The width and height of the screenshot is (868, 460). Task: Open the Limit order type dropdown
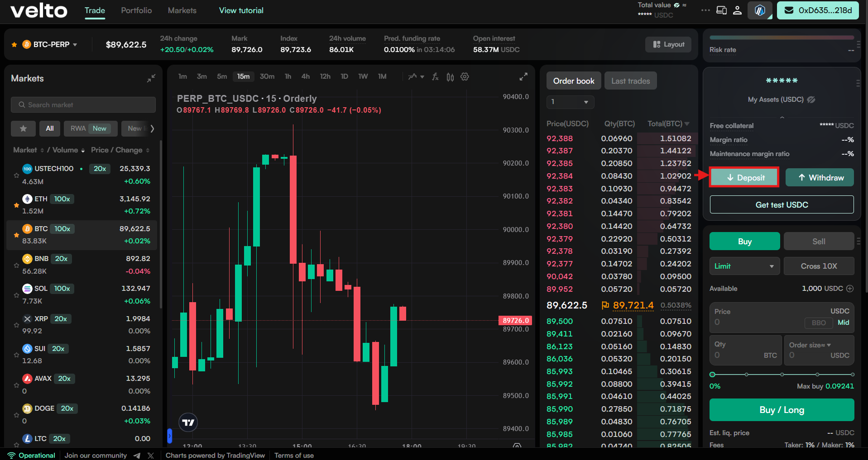[744, 266]
